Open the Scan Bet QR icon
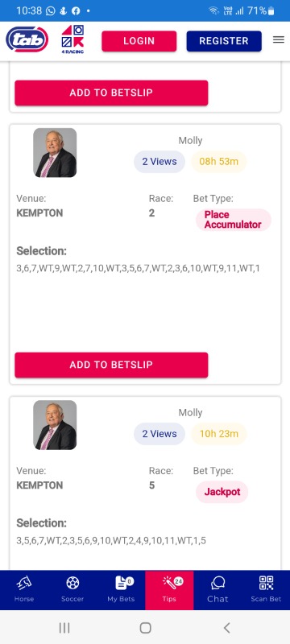 [266, 589]
